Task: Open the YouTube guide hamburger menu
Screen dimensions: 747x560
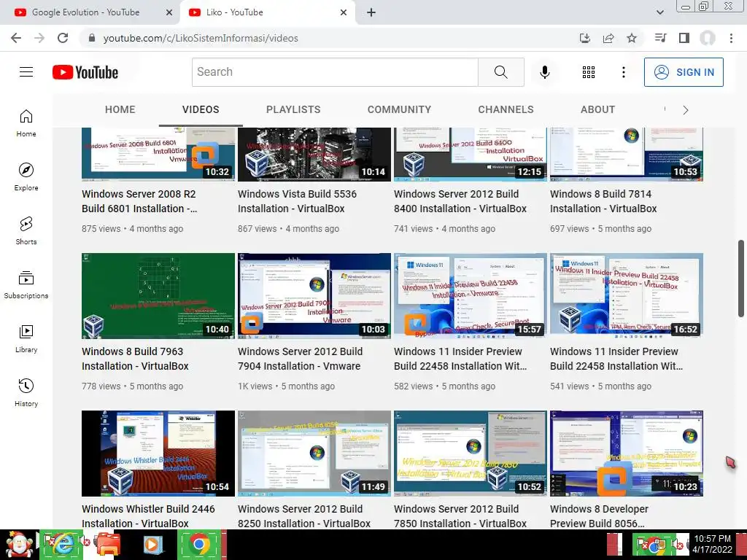Action: 26,72
